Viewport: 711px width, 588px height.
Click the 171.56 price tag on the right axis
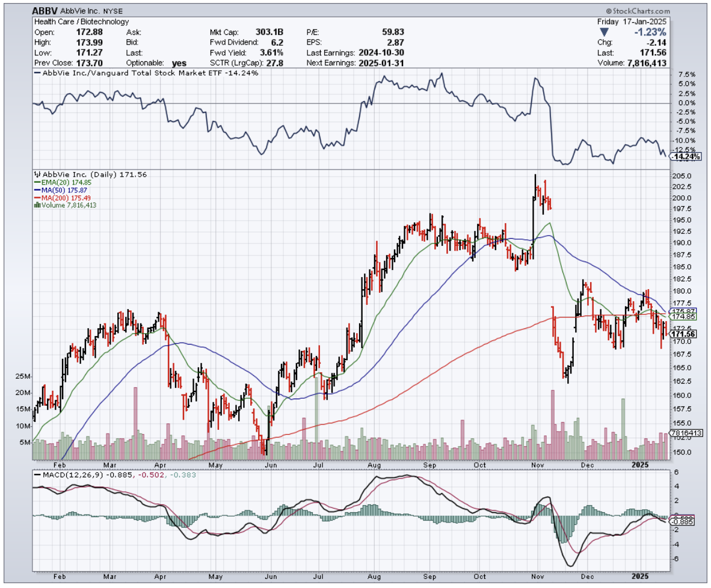click(683, 334)
